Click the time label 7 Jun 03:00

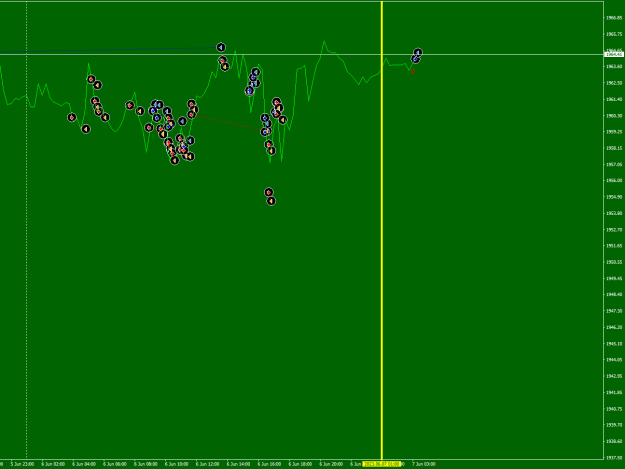[424, 464]
